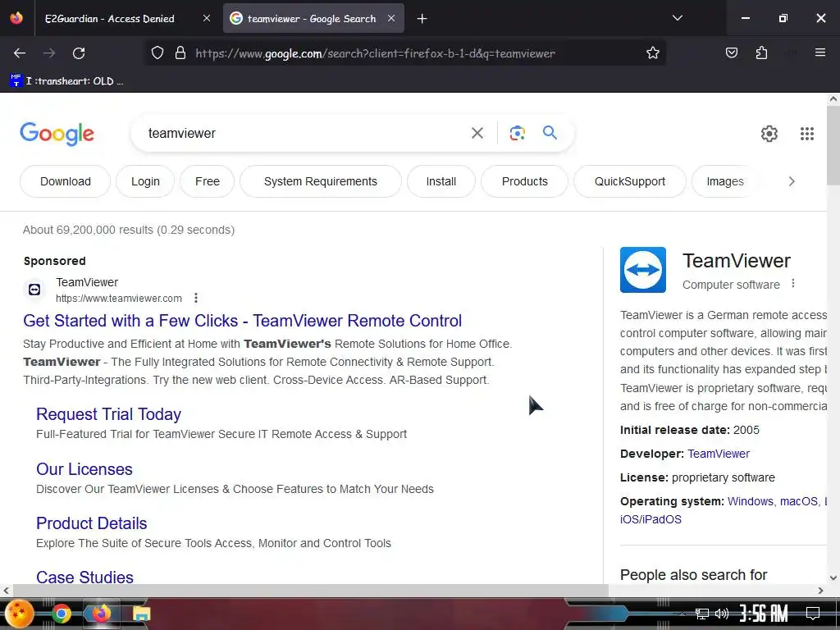Go back to the previous page
The image size is (840, 630).
20,53
